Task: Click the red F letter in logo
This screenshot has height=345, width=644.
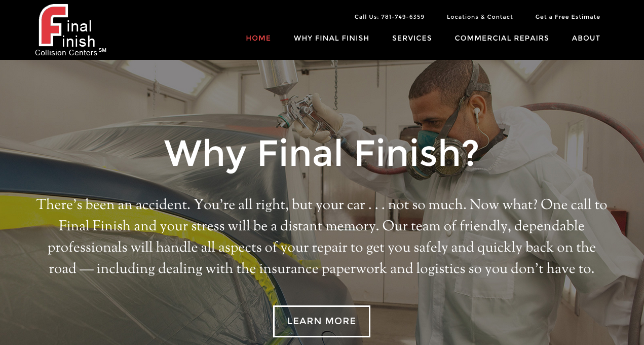Action: point(52,25)
